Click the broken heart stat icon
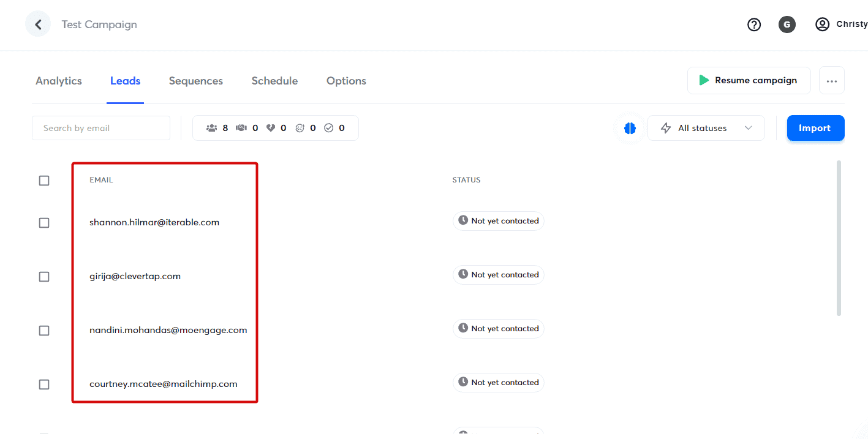 click(x=271, y=128)
